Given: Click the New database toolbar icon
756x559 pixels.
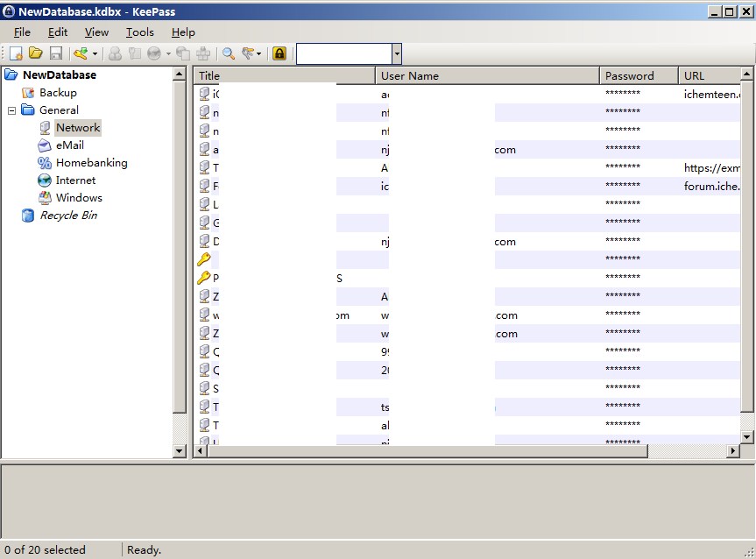Looking at the screenshot, I should [x=16, y=53].
